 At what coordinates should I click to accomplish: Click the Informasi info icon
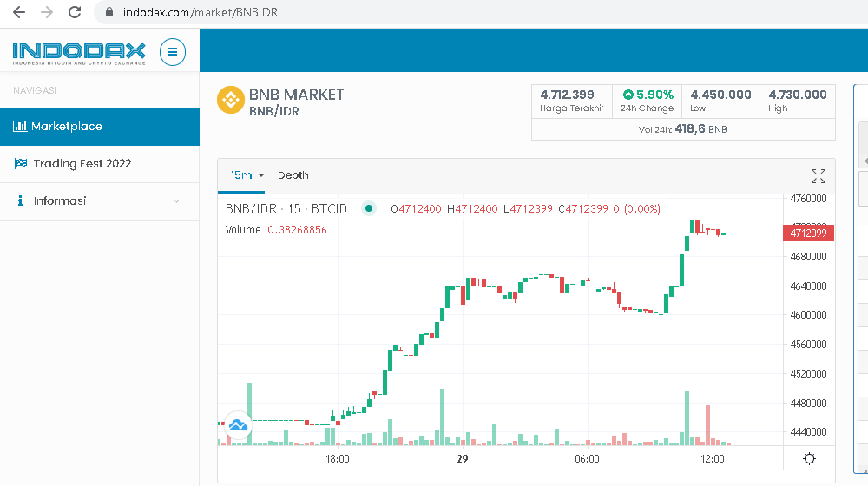[x=20, y=200]
